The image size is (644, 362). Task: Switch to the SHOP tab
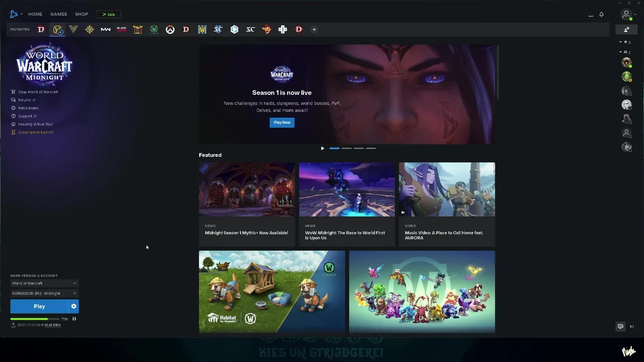pos(82,14)
